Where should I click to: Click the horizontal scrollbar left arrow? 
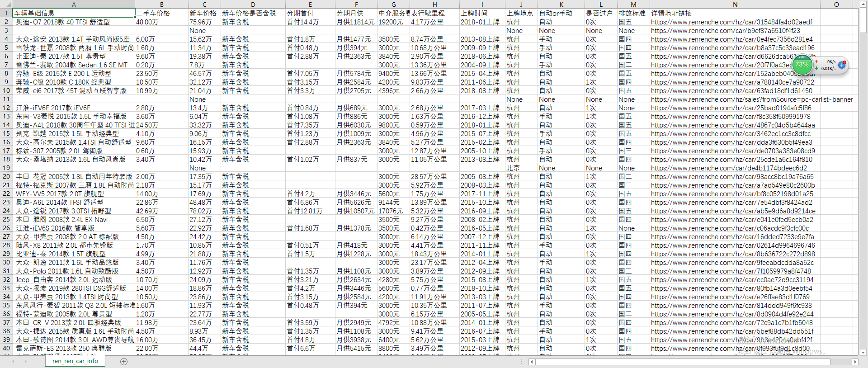pos(532,362)
